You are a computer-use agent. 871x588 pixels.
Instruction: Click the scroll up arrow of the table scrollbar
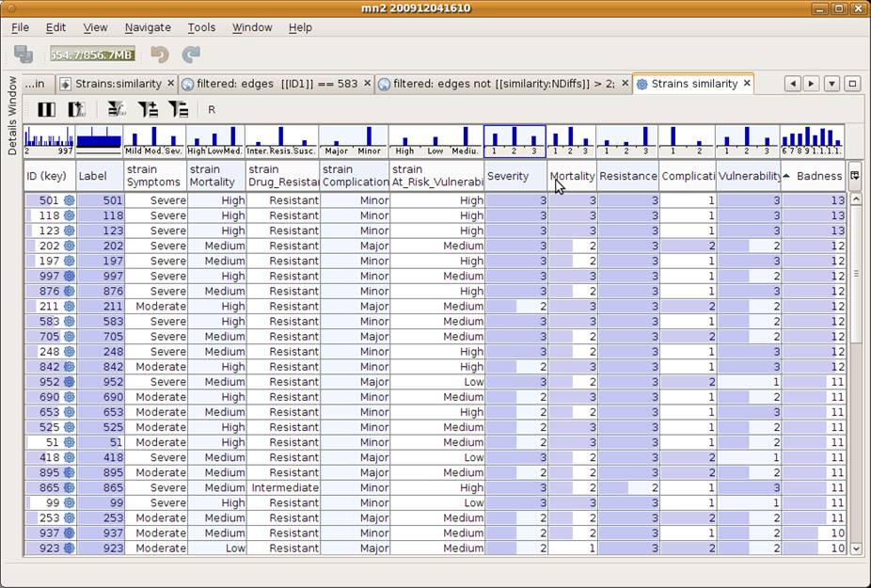point(856,199)
